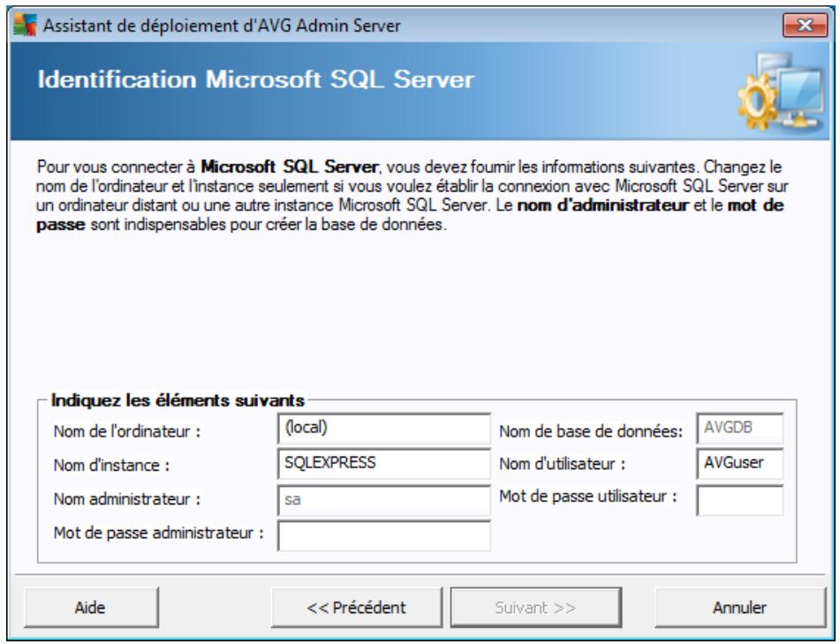Screen dimensions: 840x644
Task: Click the 'Mot de passe utilisateur :' label
Action: [588, 496]
